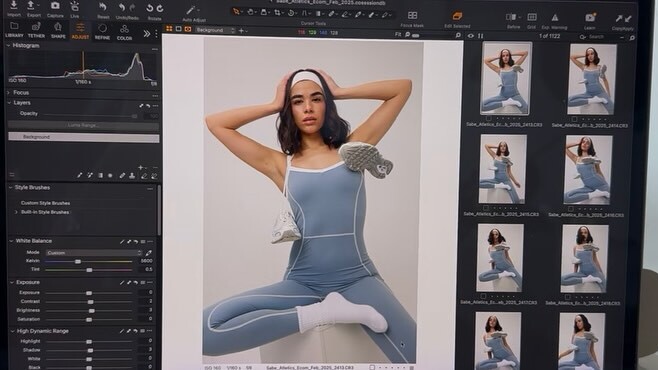
Task: Click the Luma Range button
Action: pos(84,125)
